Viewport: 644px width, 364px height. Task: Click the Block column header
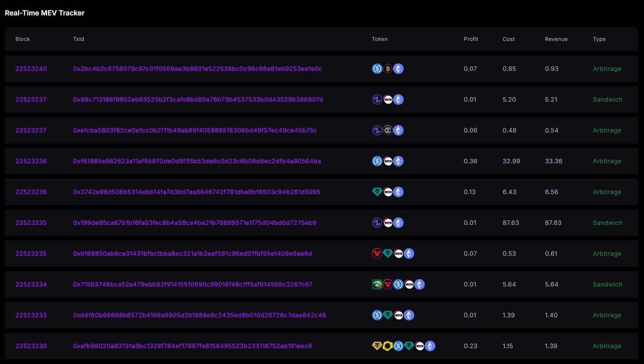pyautogui.click(x=23, y=39)
